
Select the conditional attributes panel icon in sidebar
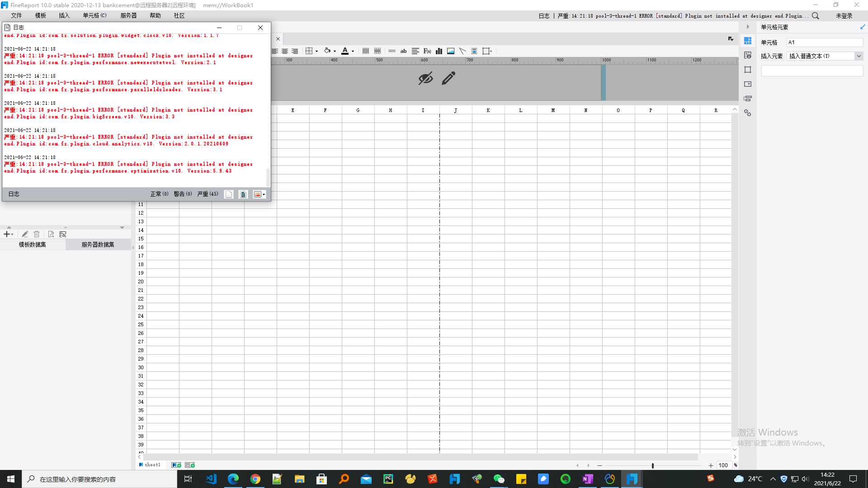(x=748, y=99)
